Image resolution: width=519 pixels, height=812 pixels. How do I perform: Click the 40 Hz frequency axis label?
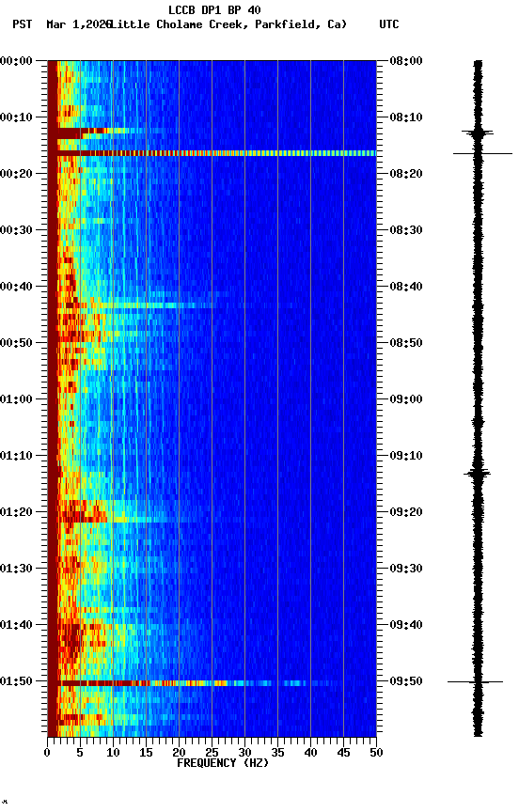pos(310,753)
